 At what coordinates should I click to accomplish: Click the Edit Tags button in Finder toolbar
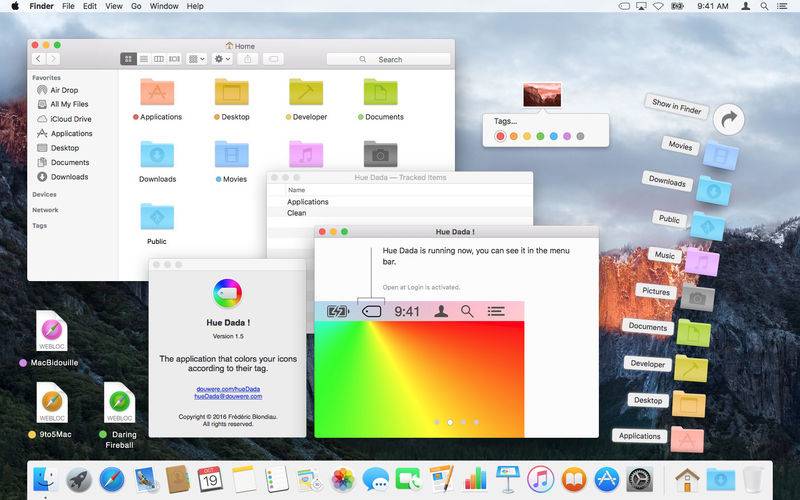pyautogui.click(x=273, y=59)
